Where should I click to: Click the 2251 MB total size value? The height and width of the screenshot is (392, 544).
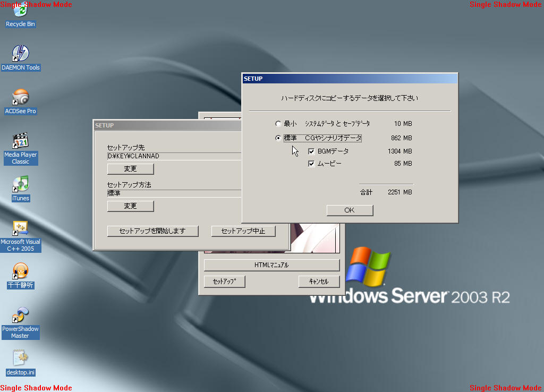399,192
